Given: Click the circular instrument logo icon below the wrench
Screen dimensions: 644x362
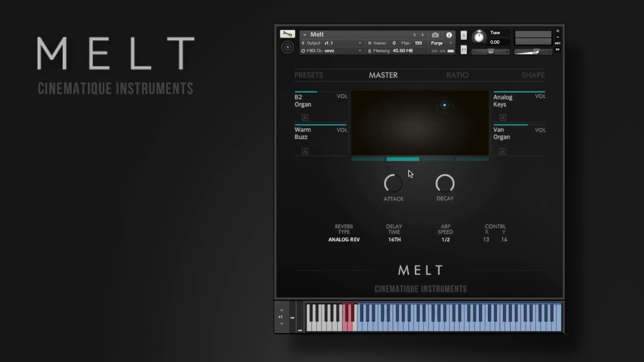Looking at the screenshot, I should pos(287,47).
